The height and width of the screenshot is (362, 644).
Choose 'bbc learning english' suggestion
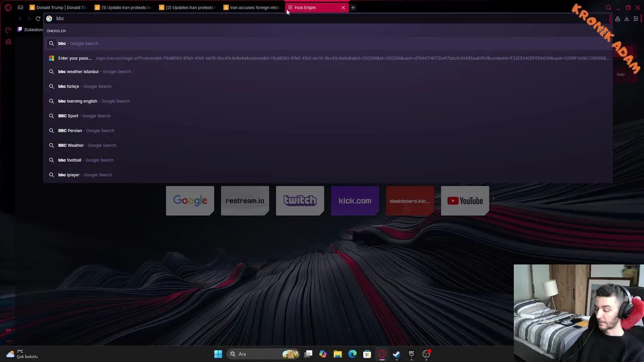328,101
